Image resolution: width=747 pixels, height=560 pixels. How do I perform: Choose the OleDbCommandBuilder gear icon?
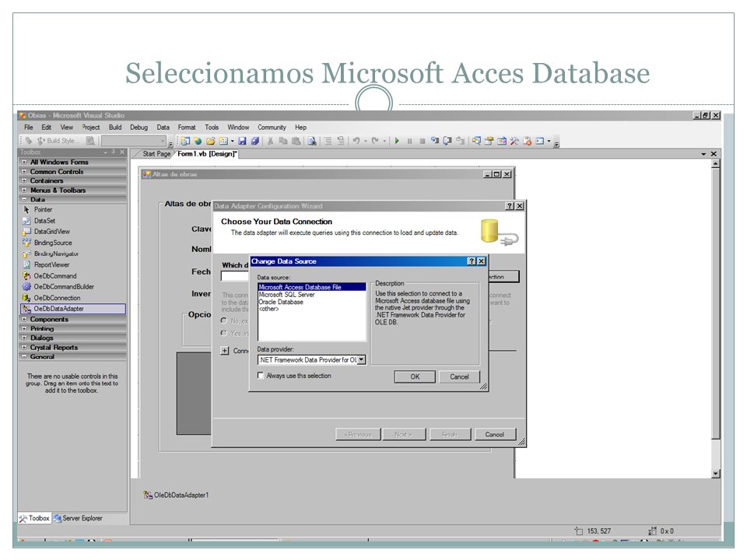[26, 287]
